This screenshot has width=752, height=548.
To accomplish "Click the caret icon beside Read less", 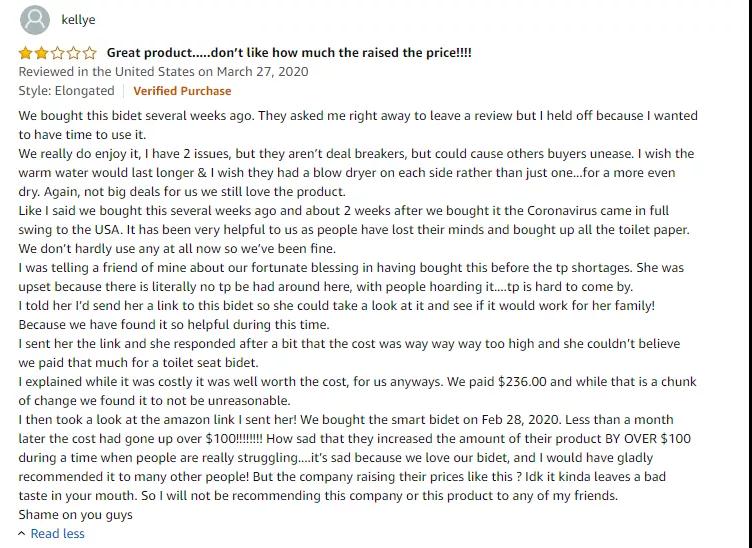I will [22, 533].
